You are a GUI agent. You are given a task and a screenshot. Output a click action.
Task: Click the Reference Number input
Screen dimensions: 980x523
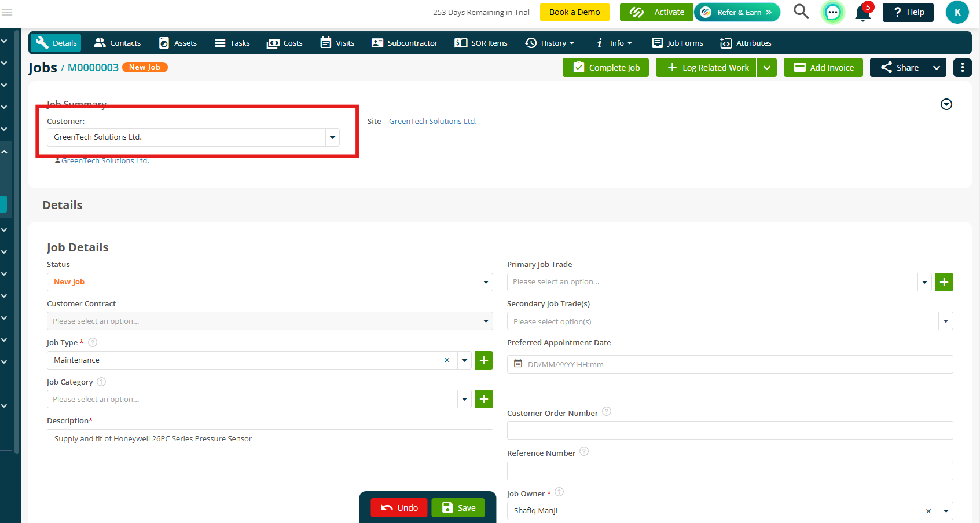(730, 471)
